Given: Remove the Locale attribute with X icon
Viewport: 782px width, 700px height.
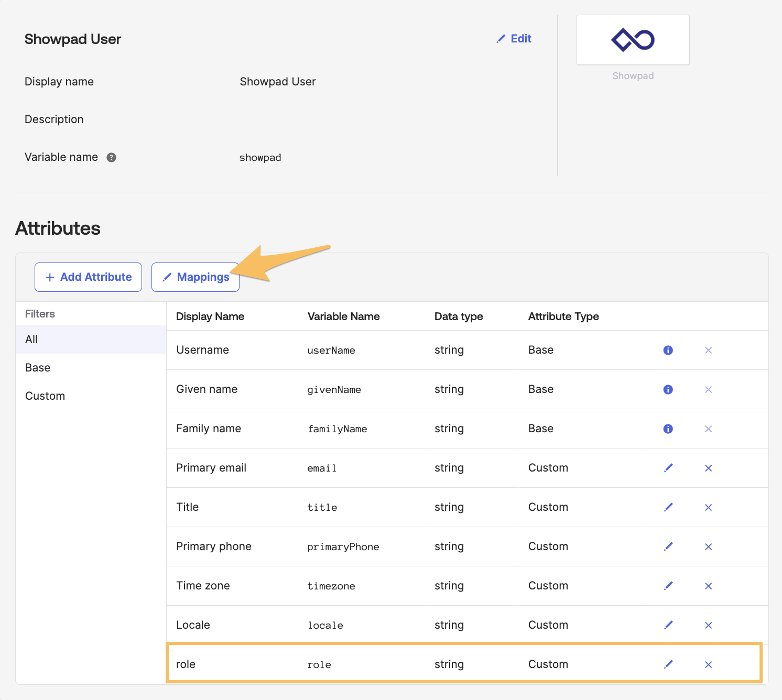Looking at the screenshot, I should 708,625.
